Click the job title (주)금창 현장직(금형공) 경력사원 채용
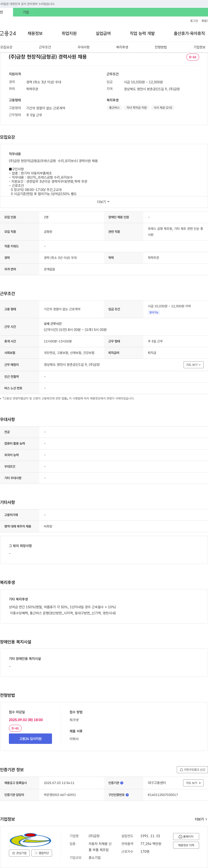The height and width of the screenshot is (868, 208). (48, 57)
